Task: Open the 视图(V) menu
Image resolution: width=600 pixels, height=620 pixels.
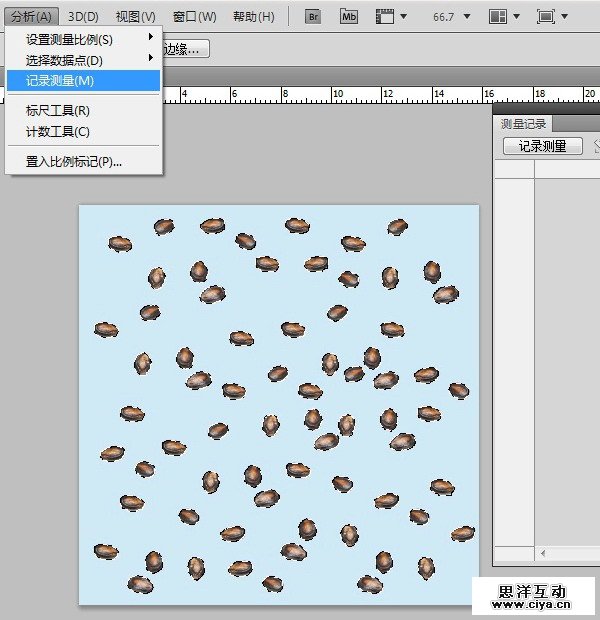Action: pos(136,17)
